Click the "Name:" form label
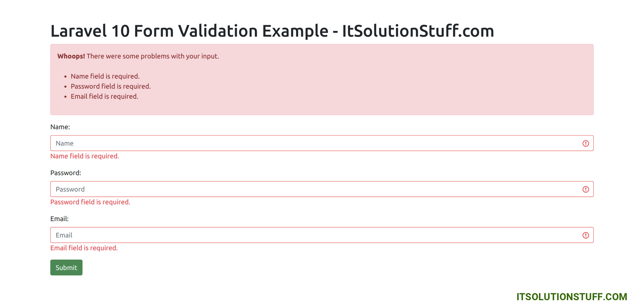The height and width of the screenshot is (307, 644). [x=60, y=127]
